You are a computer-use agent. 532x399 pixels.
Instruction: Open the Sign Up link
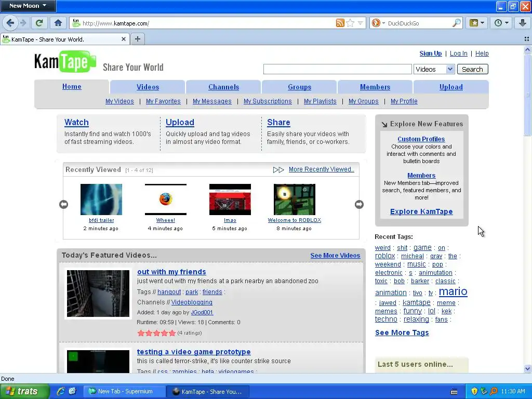point(431,54)
